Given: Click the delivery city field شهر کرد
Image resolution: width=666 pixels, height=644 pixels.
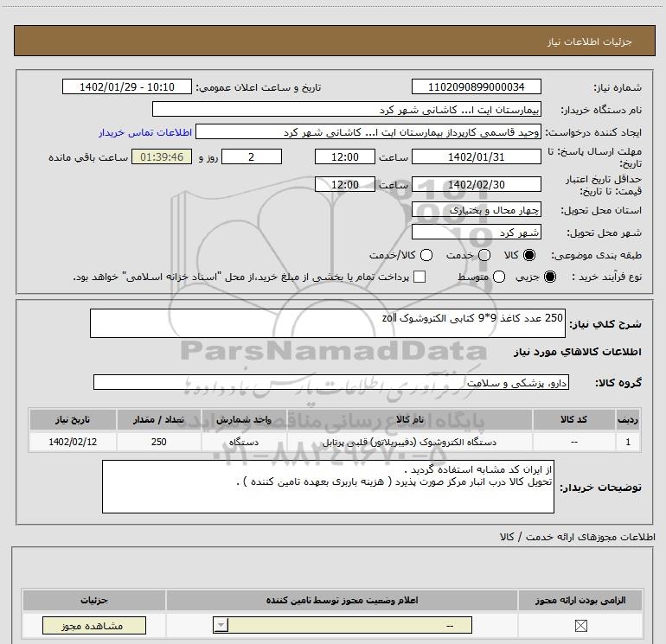Looking at the screenshot, I should click(476, 232).
